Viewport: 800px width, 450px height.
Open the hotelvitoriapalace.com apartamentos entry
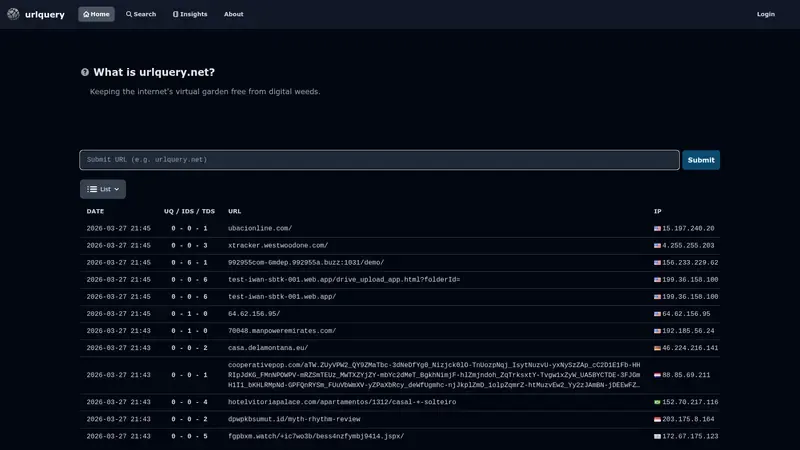coord(342,402)
